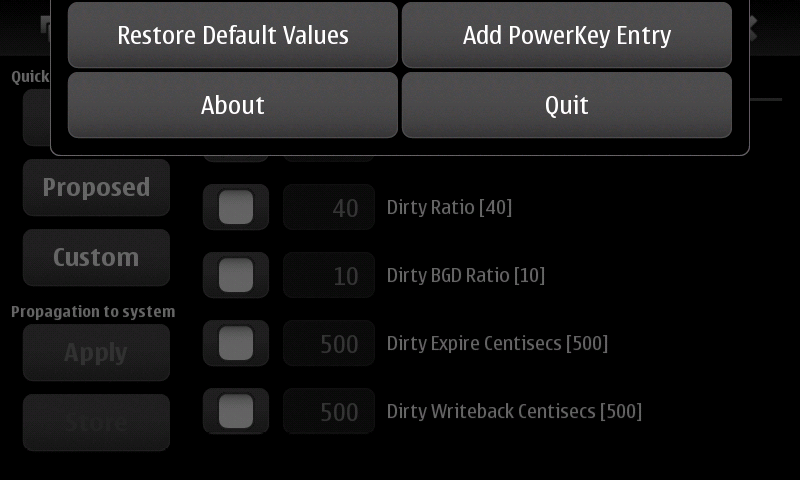Select Restore Default Values menu entry

233,35
